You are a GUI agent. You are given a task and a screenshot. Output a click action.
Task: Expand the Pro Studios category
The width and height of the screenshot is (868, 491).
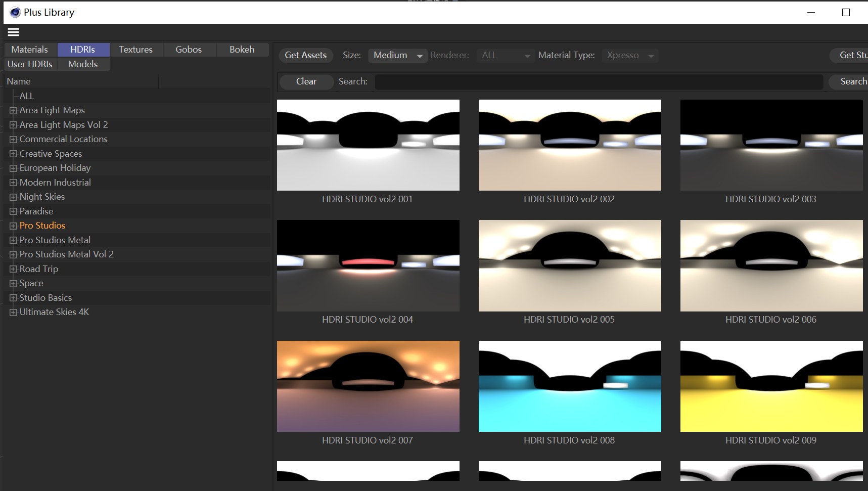tap(13, 226)
